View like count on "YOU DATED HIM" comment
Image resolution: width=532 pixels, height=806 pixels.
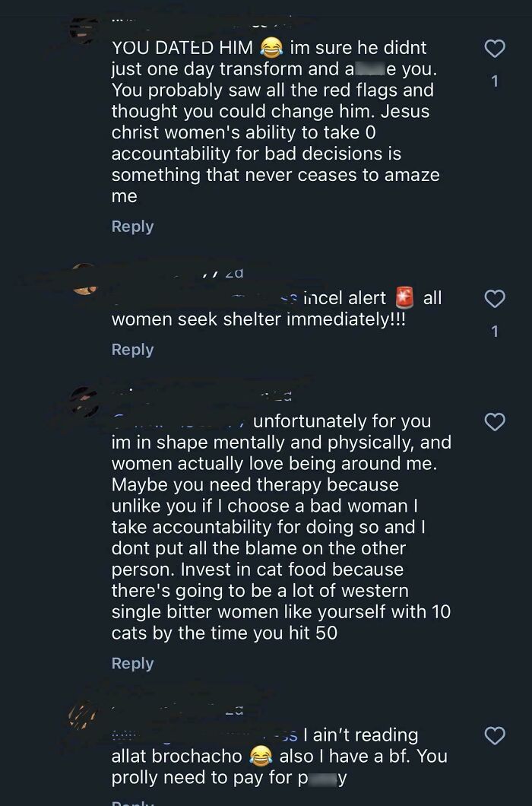coord(495,81)
